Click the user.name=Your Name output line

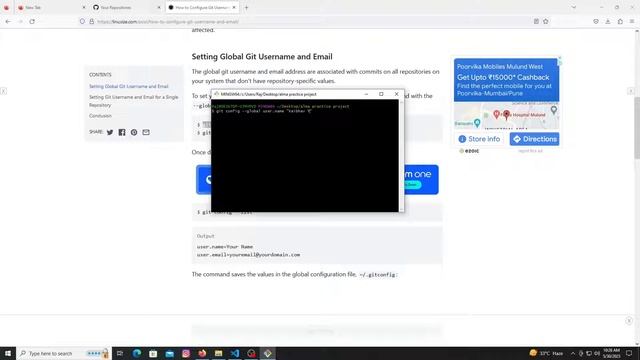[225, 247]
